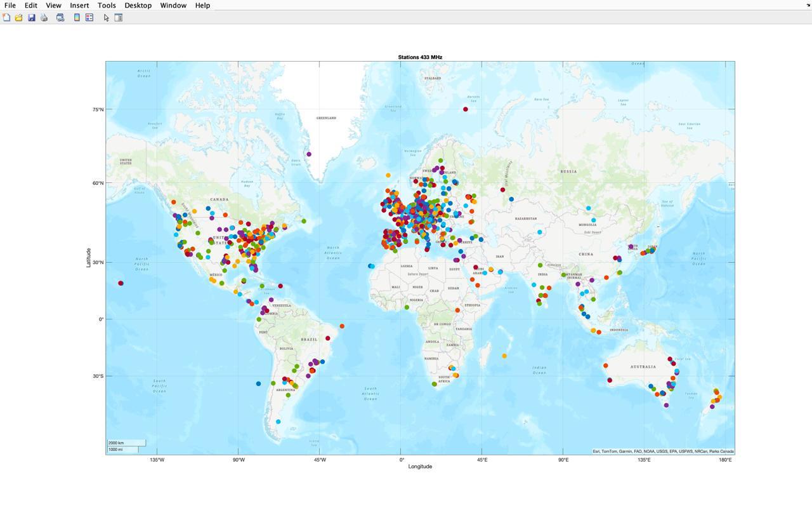Click the GREENLAND label on the map
The width and height of the screenshot is (812, 508).
326,117
